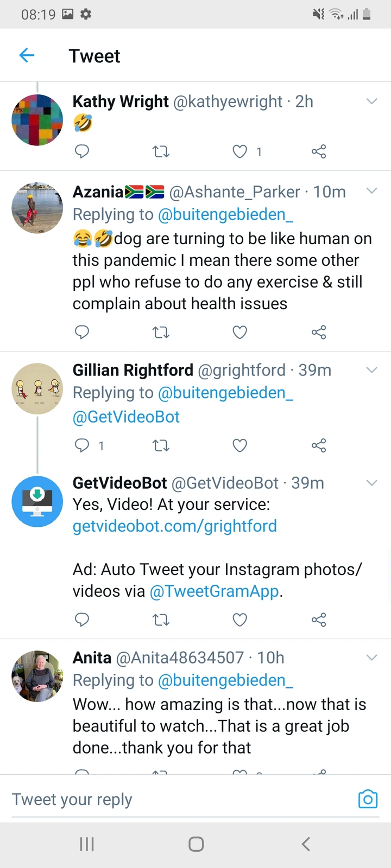Tap the back arrow beside Tweet title
Screen dimensions: 391x868
pyautogui.click(x=27, y=55)
